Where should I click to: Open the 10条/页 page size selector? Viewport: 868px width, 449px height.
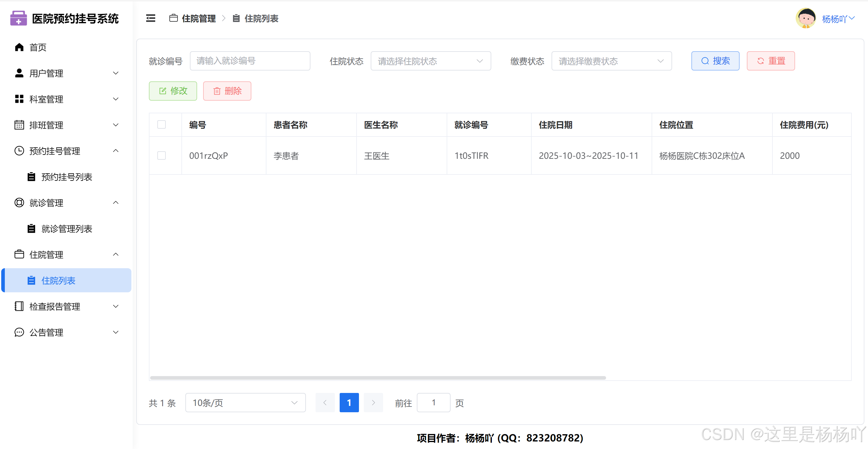[x=245, y=403]
